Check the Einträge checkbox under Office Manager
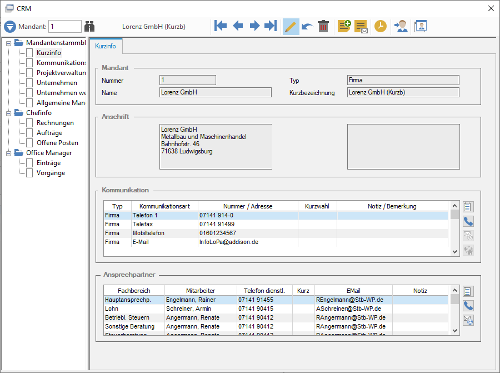Screen dimensions: 500x373 (x=30, y=163)
